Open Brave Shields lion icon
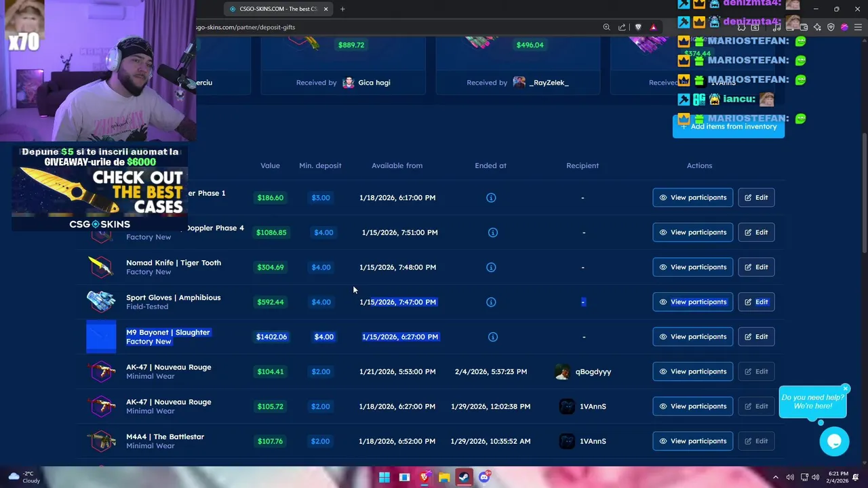The height and width of the screenshot is (488, 868). pos(638,27)
